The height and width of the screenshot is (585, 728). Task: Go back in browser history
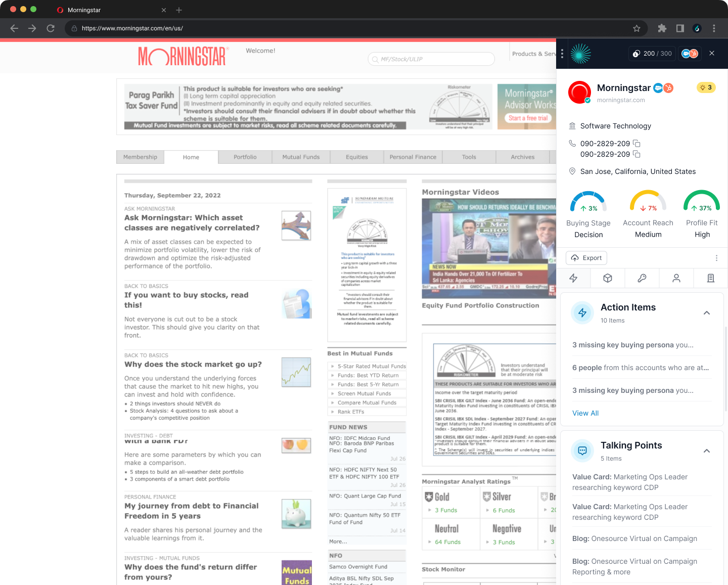(14, 28)
